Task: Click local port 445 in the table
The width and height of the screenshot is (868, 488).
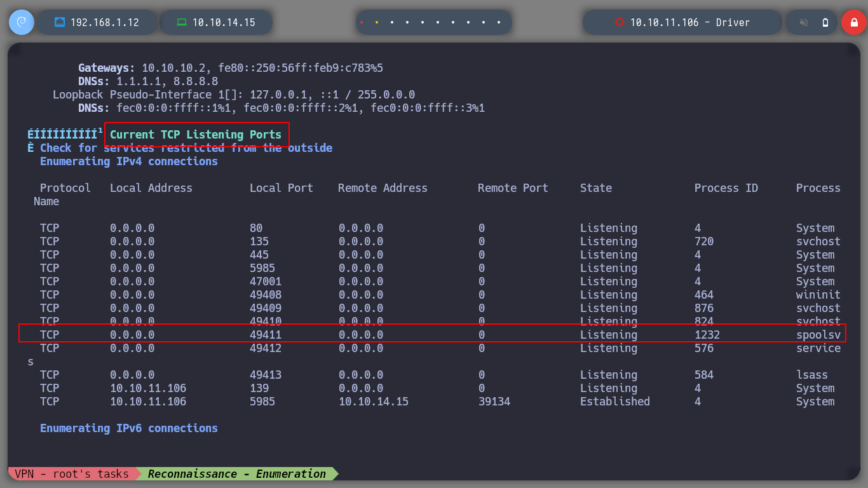Action: coord(259,255)
